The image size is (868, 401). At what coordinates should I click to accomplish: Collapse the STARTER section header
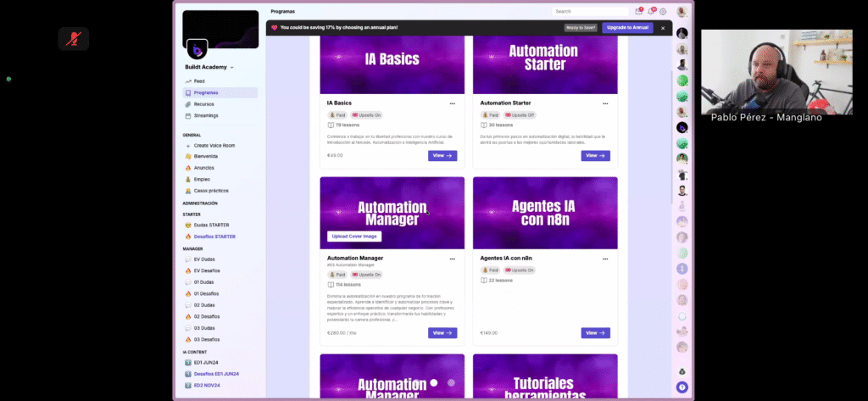(192, 214)
